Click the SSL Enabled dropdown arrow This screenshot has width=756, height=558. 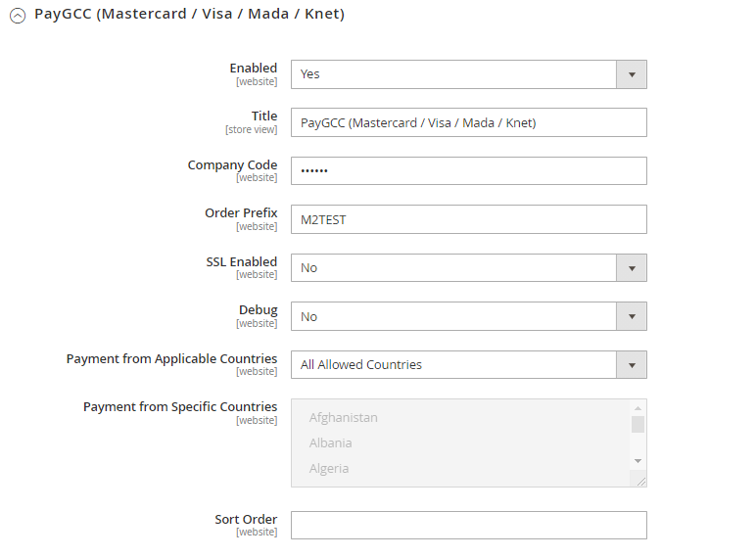(632, 268)
